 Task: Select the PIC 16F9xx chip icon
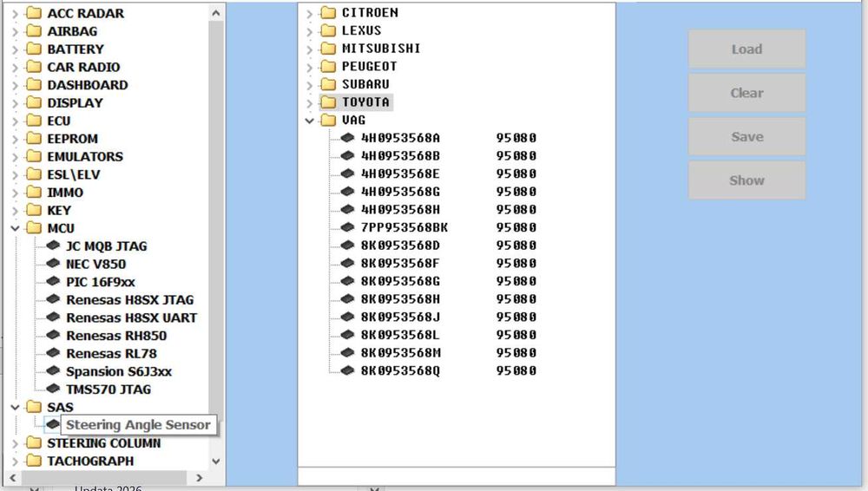coord(53,281)
